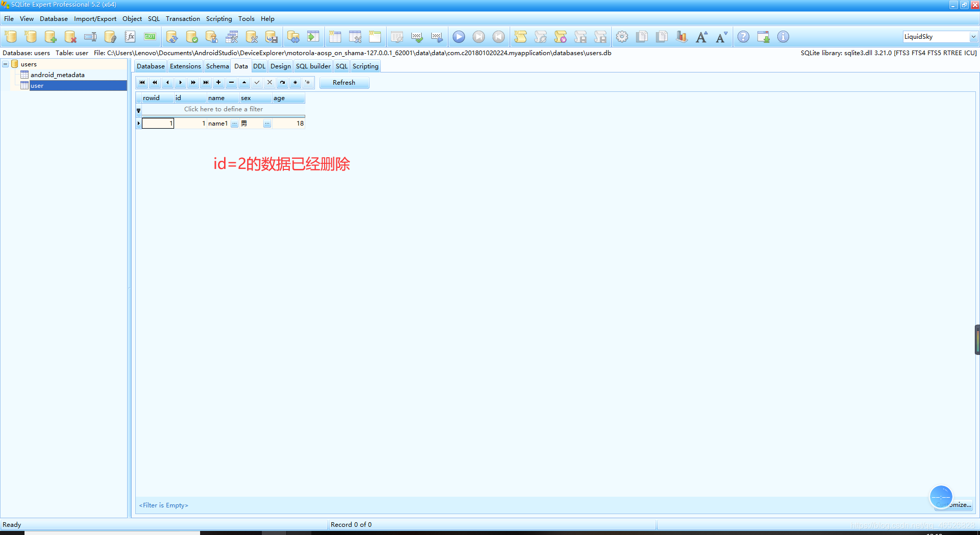980x535 pixels.
Task: Select the users database node
Action: pos(29,64)
